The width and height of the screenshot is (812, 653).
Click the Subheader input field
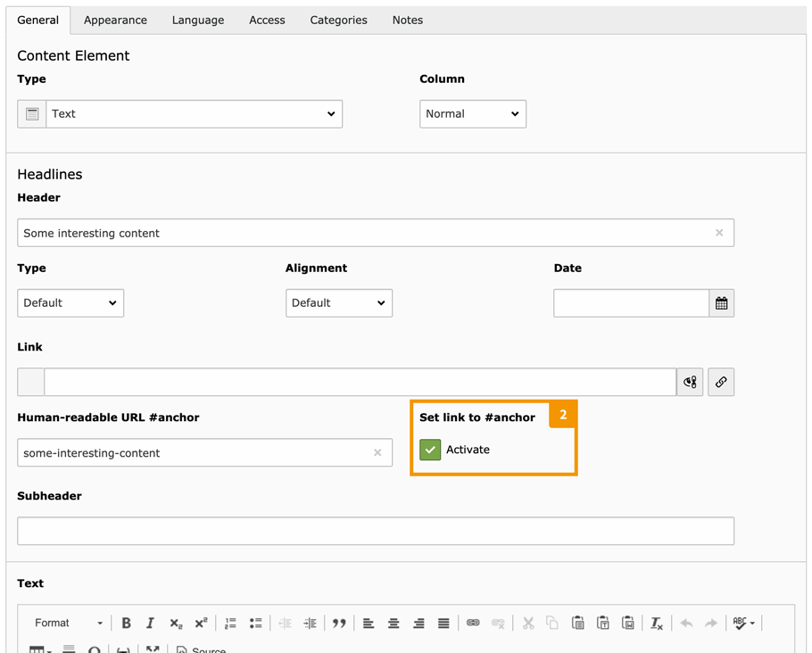point(376,531)
